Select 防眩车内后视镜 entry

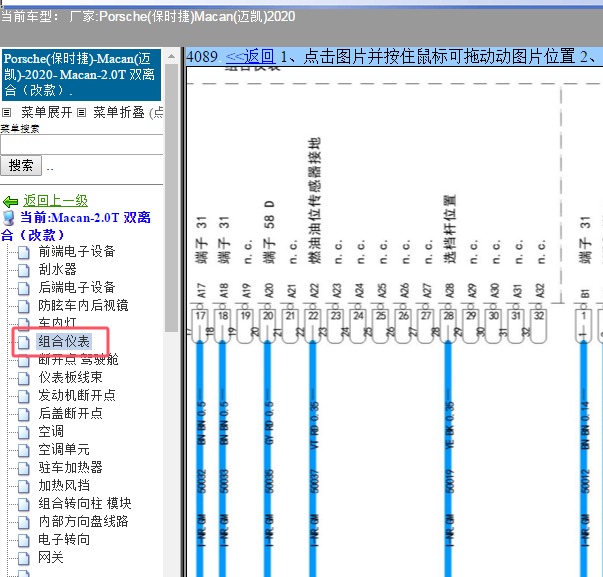click(83, 305)
